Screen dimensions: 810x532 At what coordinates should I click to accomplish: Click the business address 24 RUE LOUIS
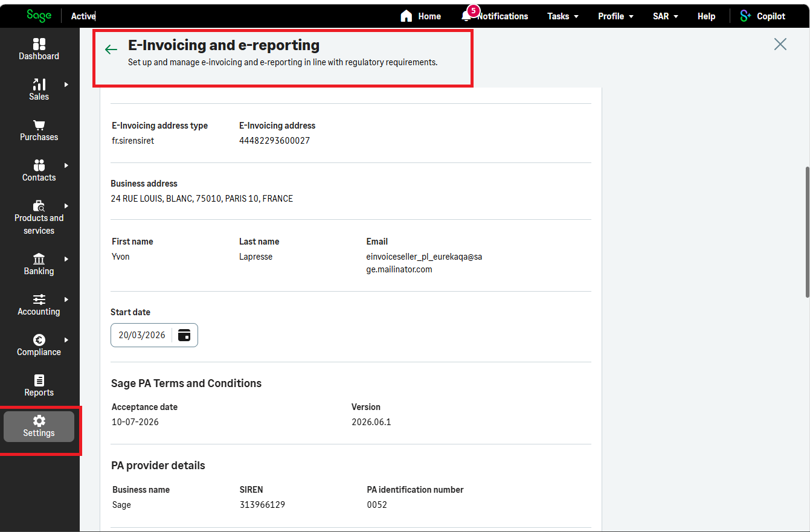click(202, 199)
